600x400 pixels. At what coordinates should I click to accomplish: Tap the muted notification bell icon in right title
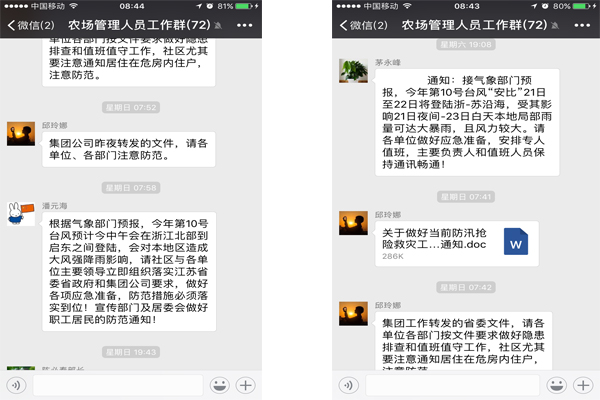pyautogui.click(x=555, y=26)
